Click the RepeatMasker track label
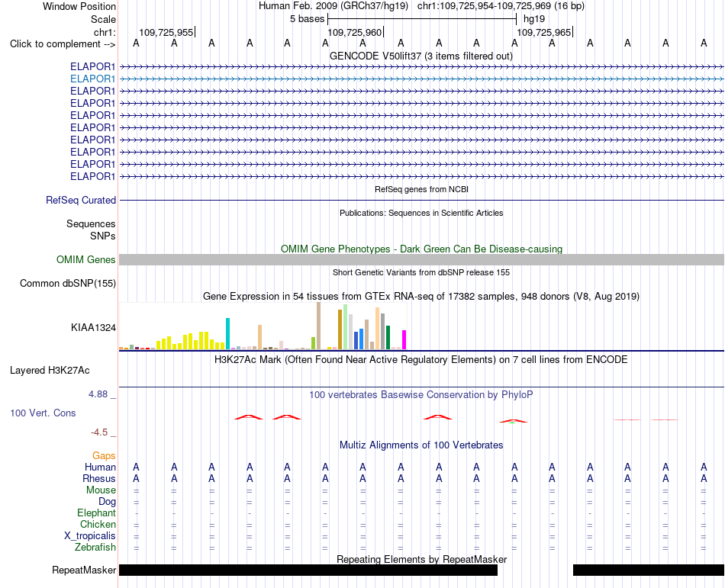 pos(84,570)
